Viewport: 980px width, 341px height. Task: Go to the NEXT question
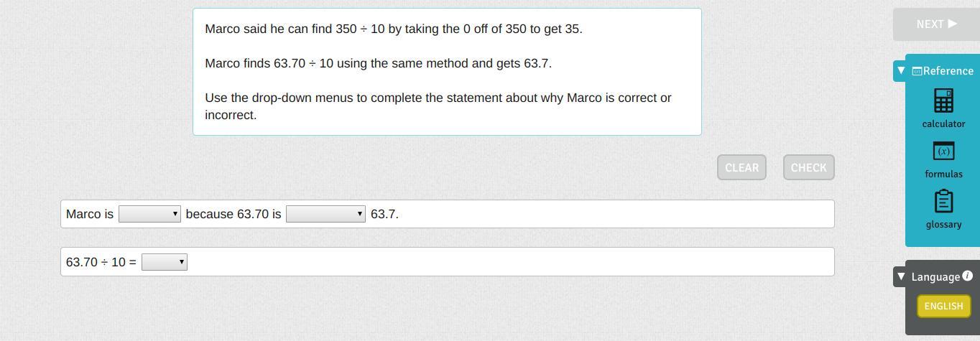click(935, 24)
